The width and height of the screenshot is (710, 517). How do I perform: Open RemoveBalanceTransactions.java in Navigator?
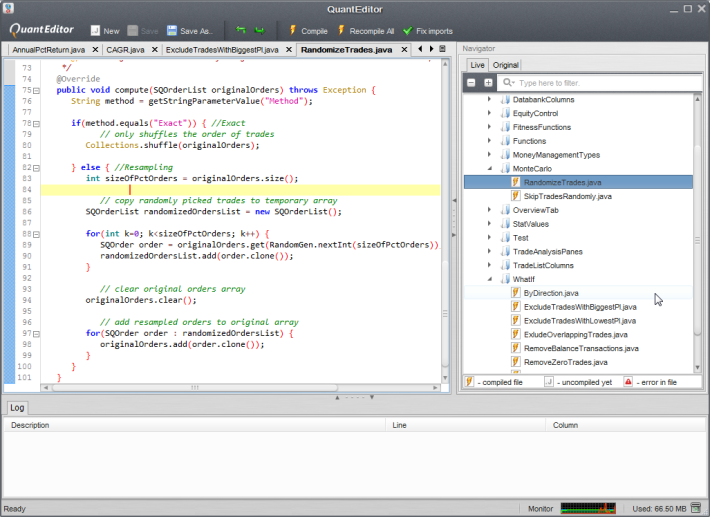pyautogui.click(x=581, y=348)
